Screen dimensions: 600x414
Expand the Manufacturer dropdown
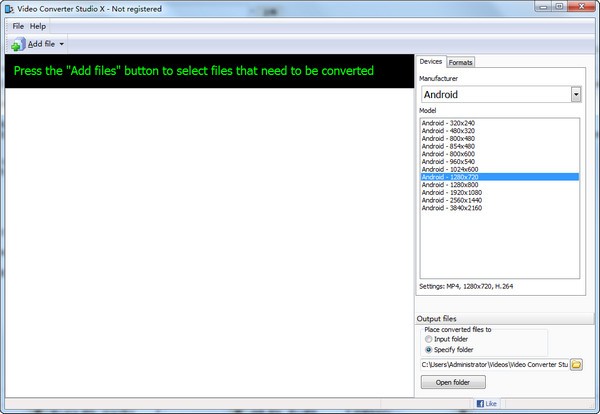(x=576, y=94)
